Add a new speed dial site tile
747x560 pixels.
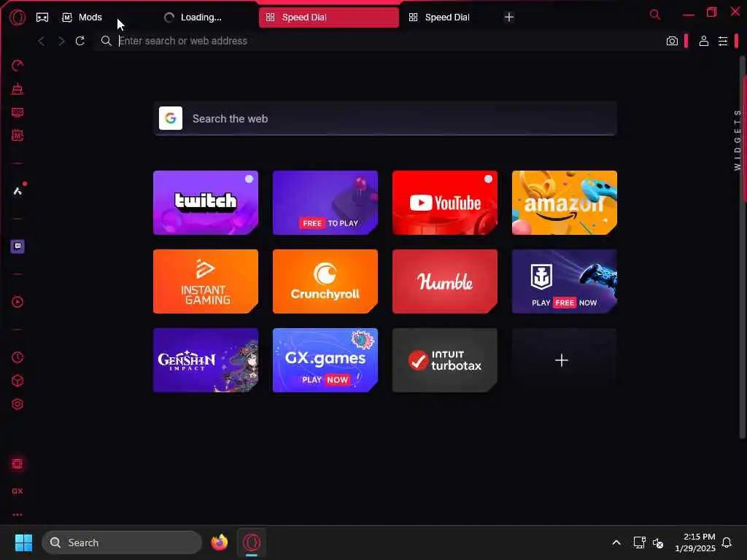point(562,360)
